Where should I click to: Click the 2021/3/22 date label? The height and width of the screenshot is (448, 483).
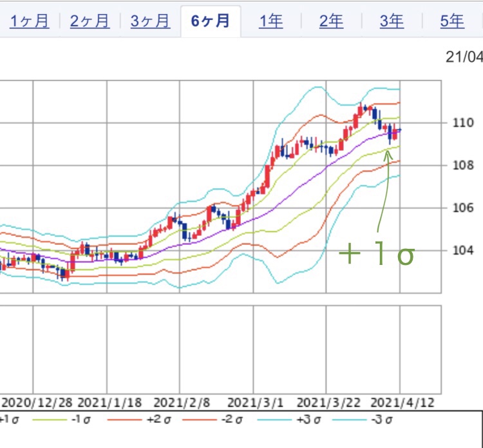[x=328, y=403]
